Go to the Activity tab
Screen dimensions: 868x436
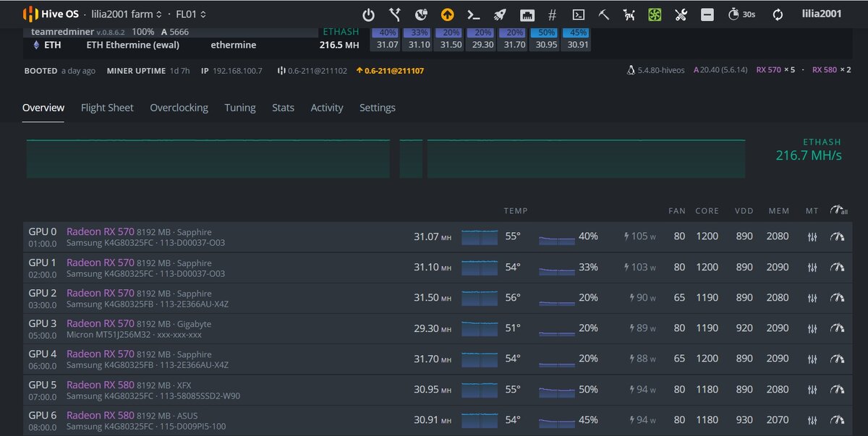(327, 108)
